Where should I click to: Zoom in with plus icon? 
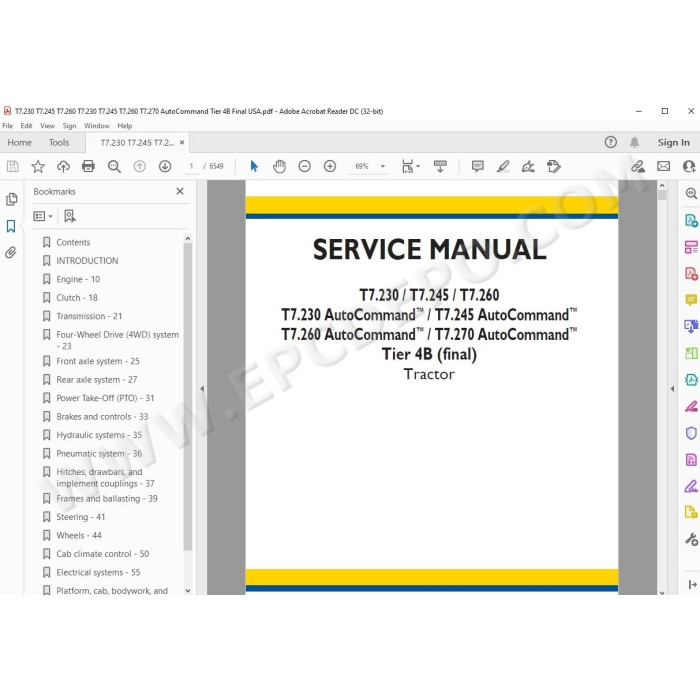click(x=330, y=167)
